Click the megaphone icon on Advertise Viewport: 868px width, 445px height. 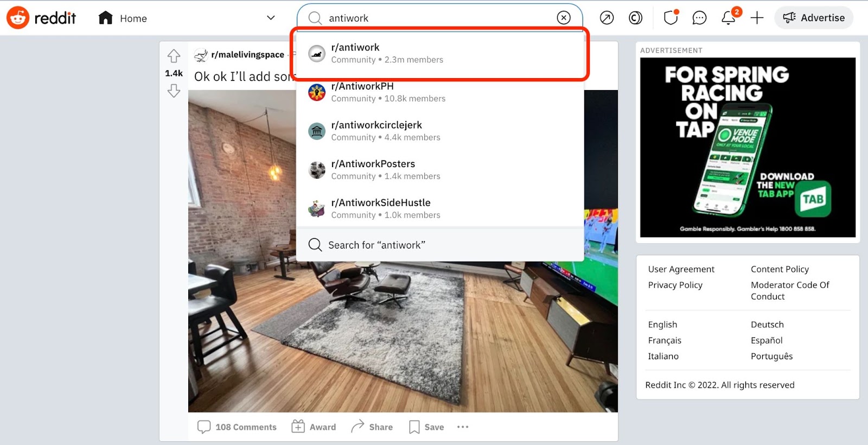point(789,18)
